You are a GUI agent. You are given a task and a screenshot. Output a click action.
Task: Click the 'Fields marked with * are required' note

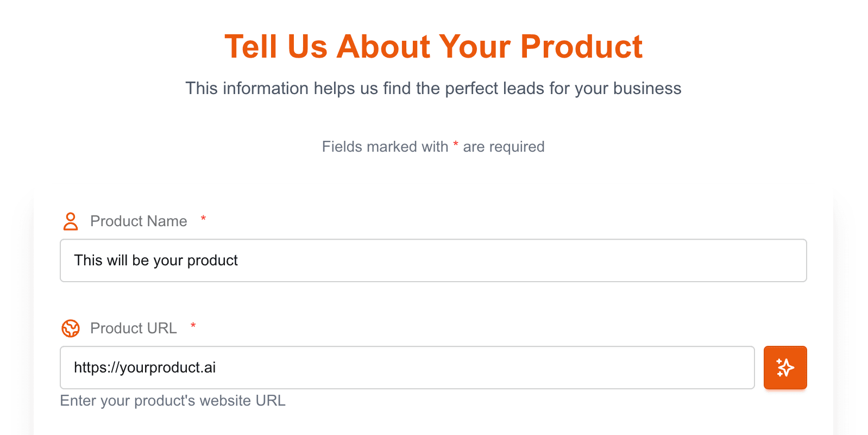tap(433, 147)
